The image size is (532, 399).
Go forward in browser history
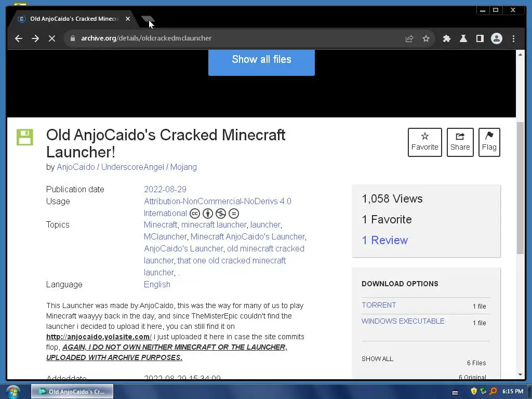tap(35, 38)
